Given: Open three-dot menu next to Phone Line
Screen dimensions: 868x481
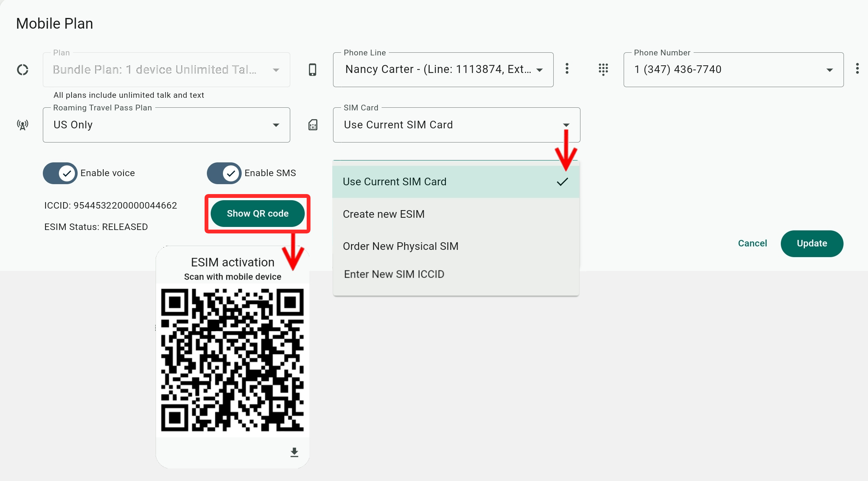Looking at the screenshot, I should pyautogui.click(x=567, y=69).
